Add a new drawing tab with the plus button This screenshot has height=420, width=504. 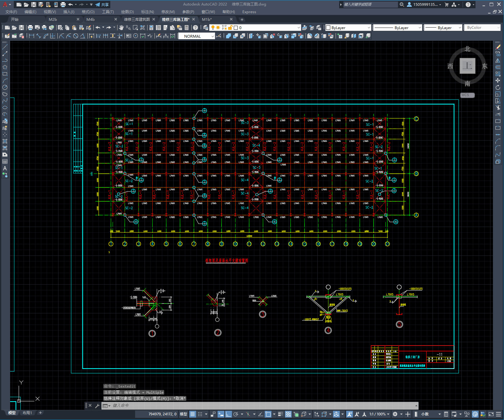point(242,19)
